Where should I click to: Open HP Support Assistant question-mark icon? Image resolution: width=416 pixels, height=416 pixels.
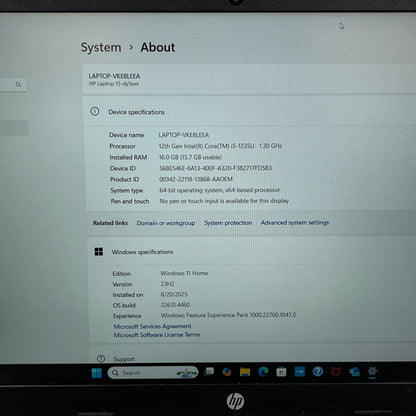(318, 371)
